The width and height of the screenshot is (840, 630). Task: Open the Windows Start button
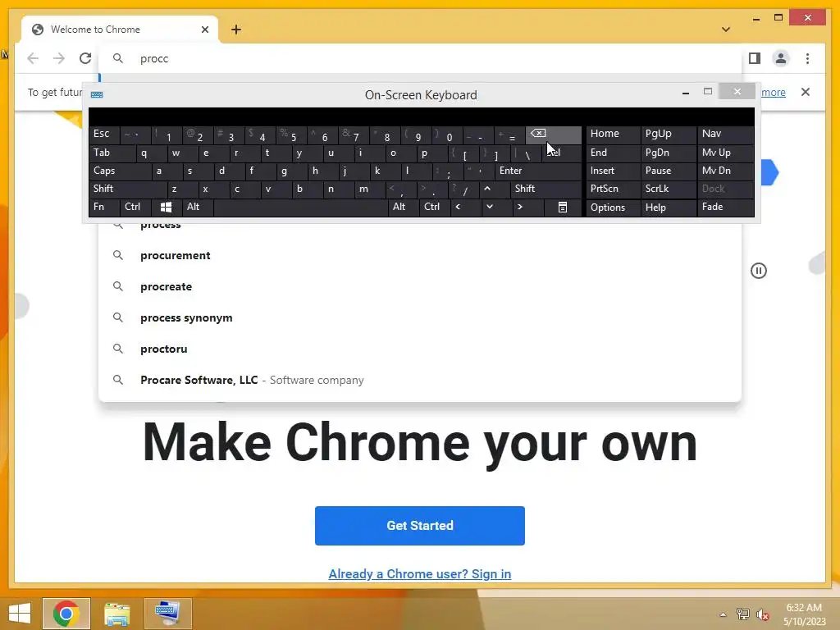[20, 614]
